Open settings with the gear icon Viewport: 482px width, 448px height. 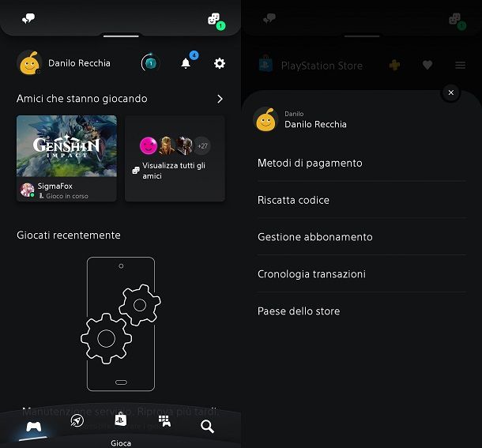220,63
